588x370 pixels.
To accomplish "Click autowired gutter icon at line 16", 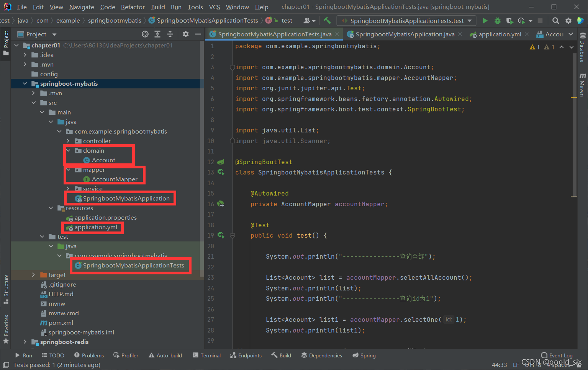I will point(221,204).
